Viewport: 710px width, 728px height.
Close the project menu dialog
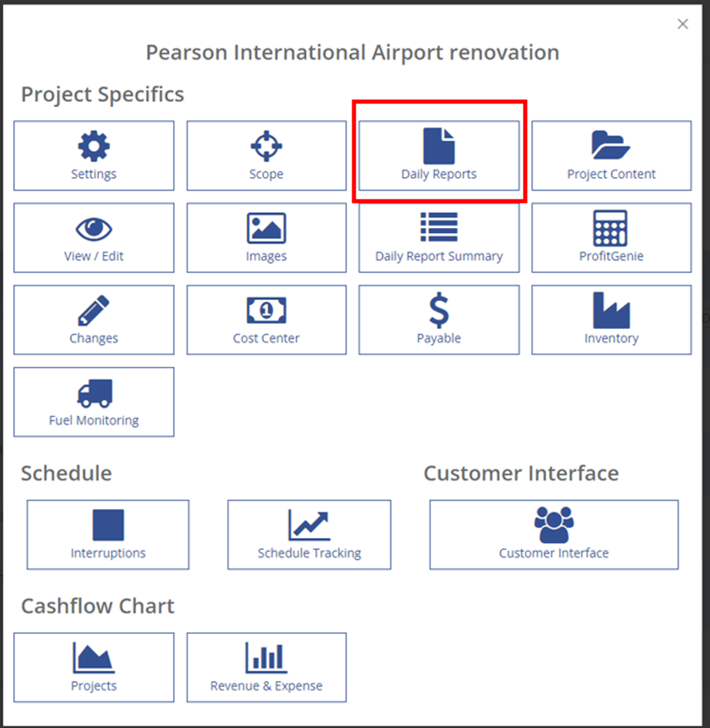[682, 24]
